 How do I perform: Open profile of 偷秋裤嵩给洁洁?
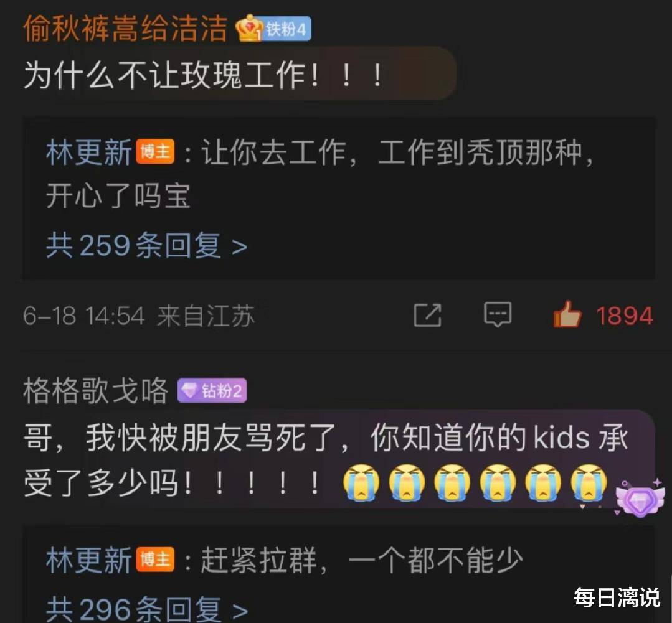pyautogui.click(x=125, y=29)
